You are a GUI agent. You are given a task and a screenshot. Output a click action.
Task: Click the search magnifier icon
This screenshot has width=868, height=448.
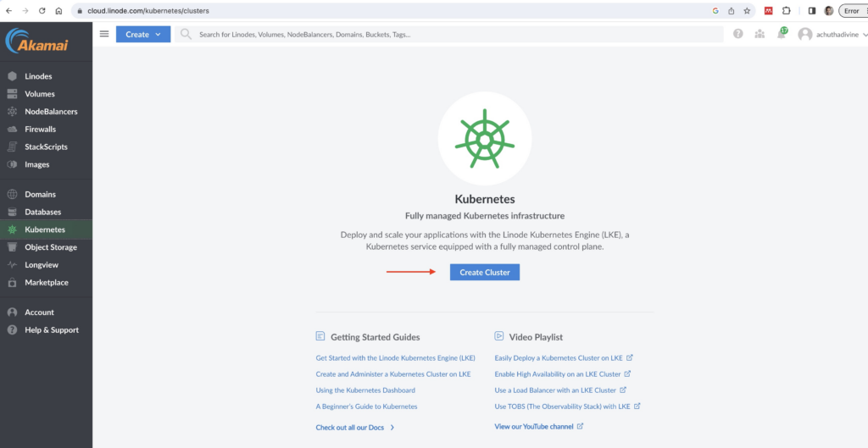pos(186,34)
